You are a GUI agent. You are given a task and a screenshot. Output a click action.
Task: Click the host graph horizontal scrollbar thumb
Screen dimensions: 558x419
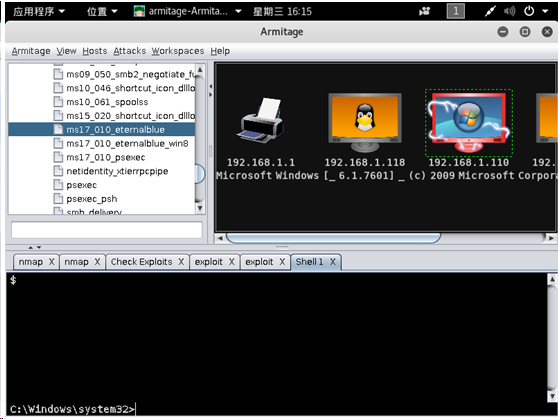[333, 237]
